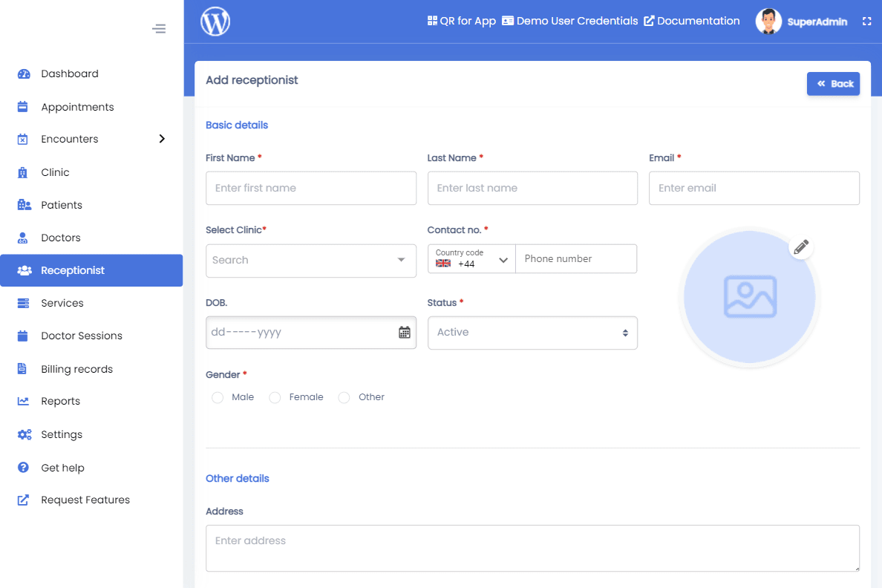Click the pencil icon to edit profile photo
The width and height of the screenshot is (882, 588).
tap(801, 247)
